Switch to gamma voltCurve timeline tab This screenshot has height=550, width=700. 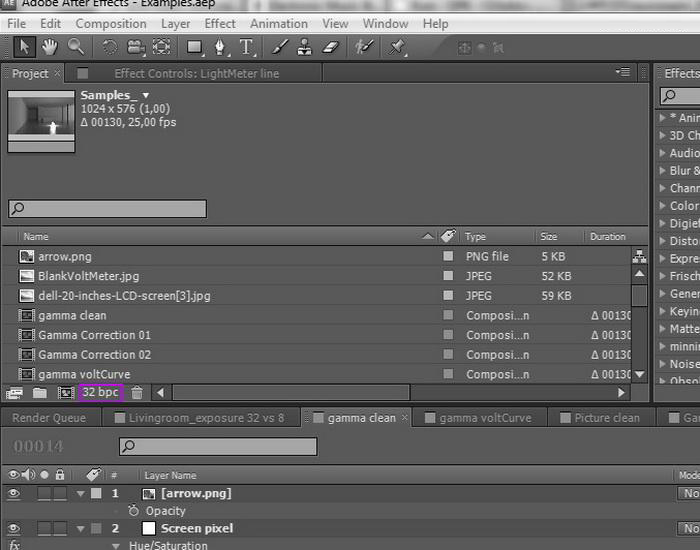coord(480,418)
